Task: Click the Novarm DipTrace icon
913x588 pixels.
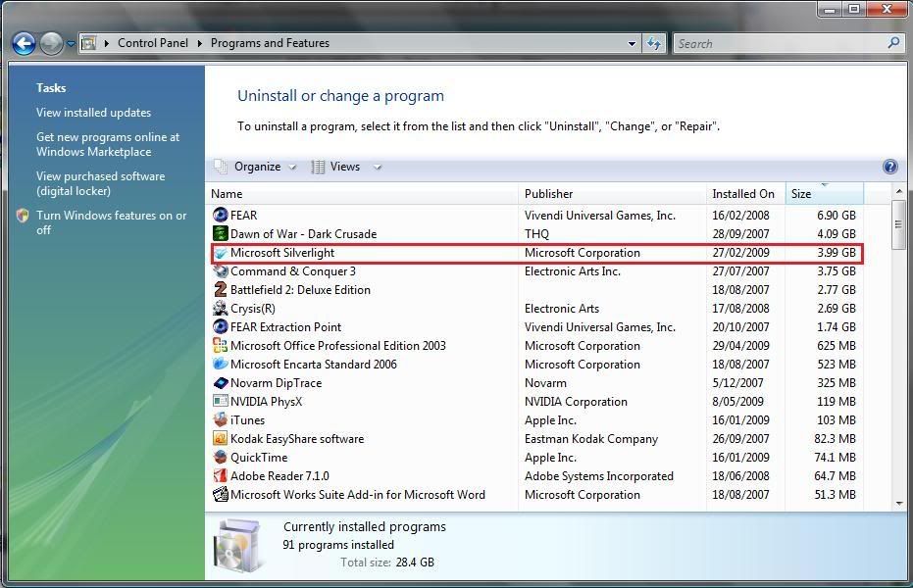Action: click(x=220, y=383)
